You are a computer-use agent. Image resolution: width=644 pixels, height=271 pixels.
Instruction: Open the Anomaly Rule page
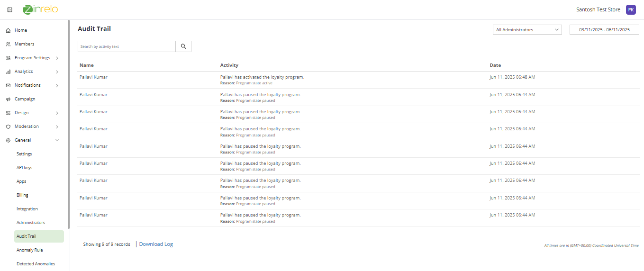point(30,250)
